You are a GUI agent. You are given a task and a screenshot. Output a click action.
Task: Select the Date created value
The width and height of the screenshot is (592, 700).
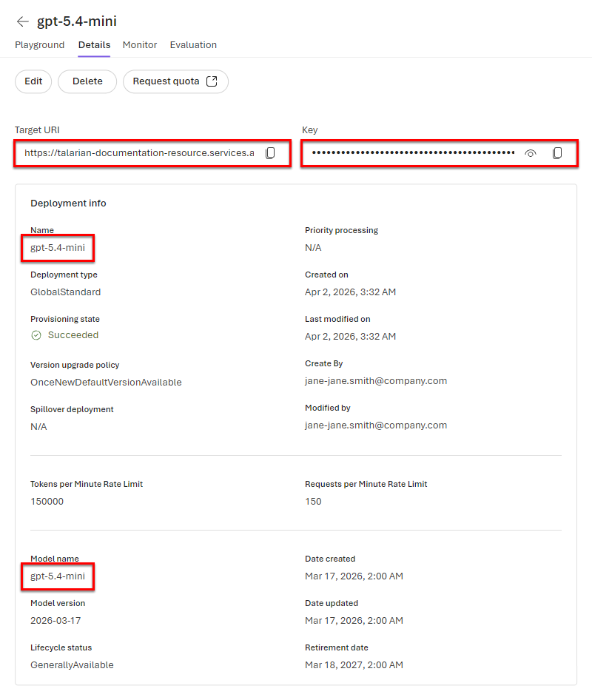click(x=354, y=576)
